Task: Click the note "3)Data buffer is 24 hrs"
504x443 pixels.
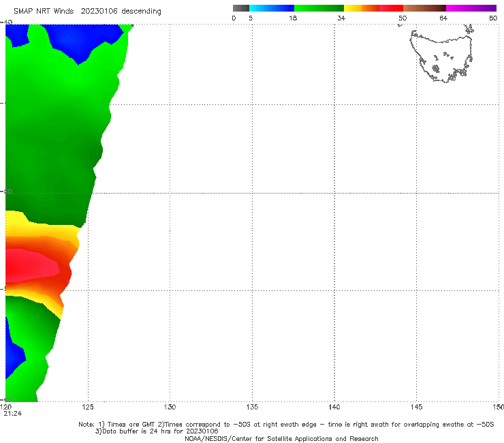Action: 157,431
